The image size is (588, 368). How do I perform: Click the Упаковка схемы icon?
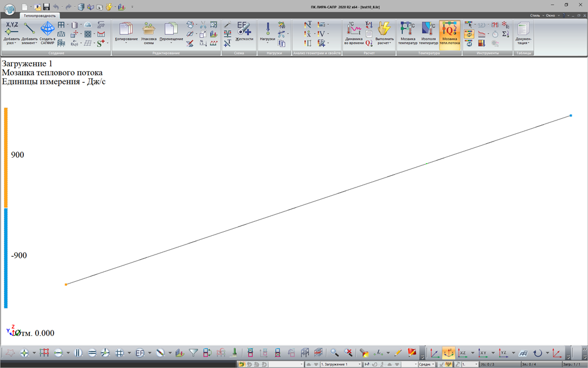[149, 33]
